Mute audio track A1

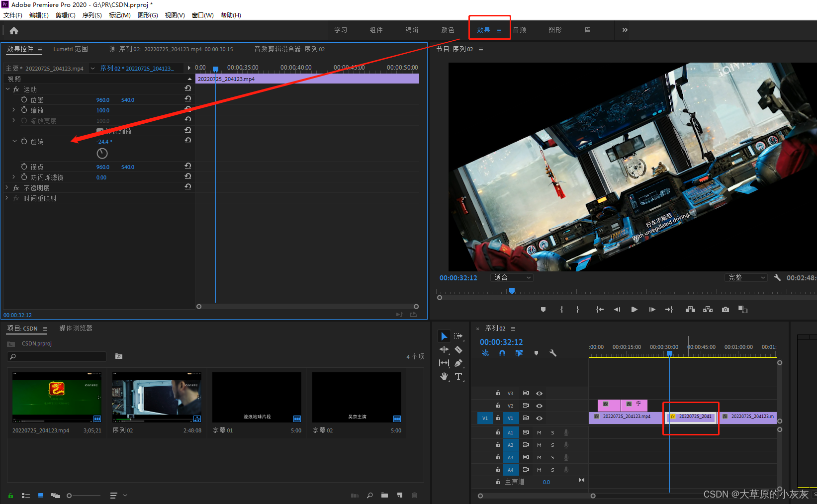539,432
